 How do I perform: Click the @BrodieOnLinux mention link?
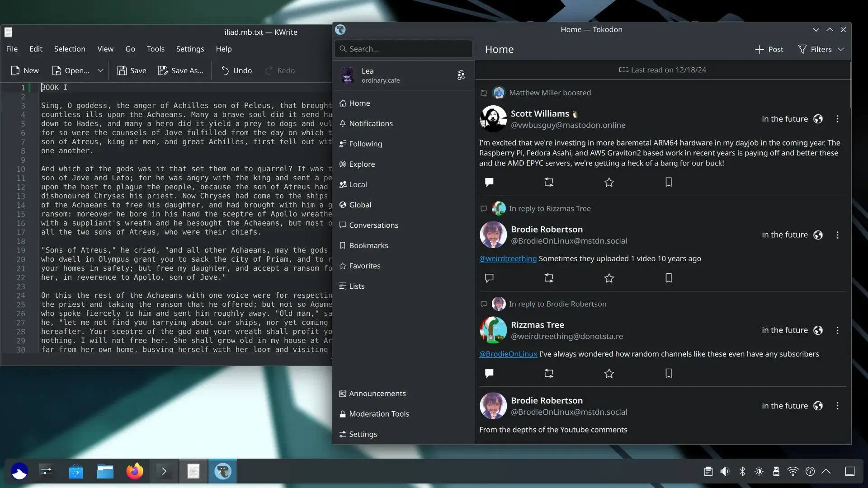pyautogui.click(x=508, y=354)
